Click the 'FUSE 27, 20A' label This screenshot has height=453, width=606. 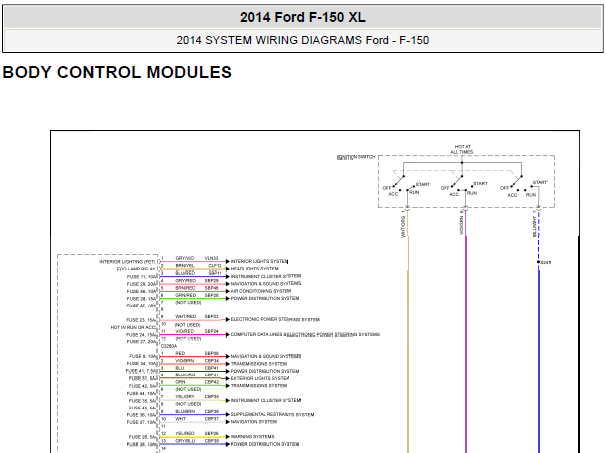coord(141,342)
